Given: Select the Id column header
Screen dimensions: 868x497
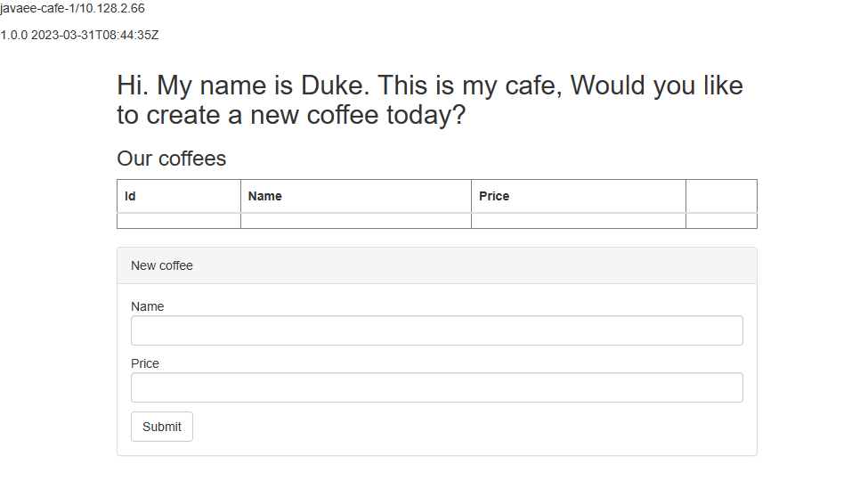Looking at the screenshot, I should (130, 196).
